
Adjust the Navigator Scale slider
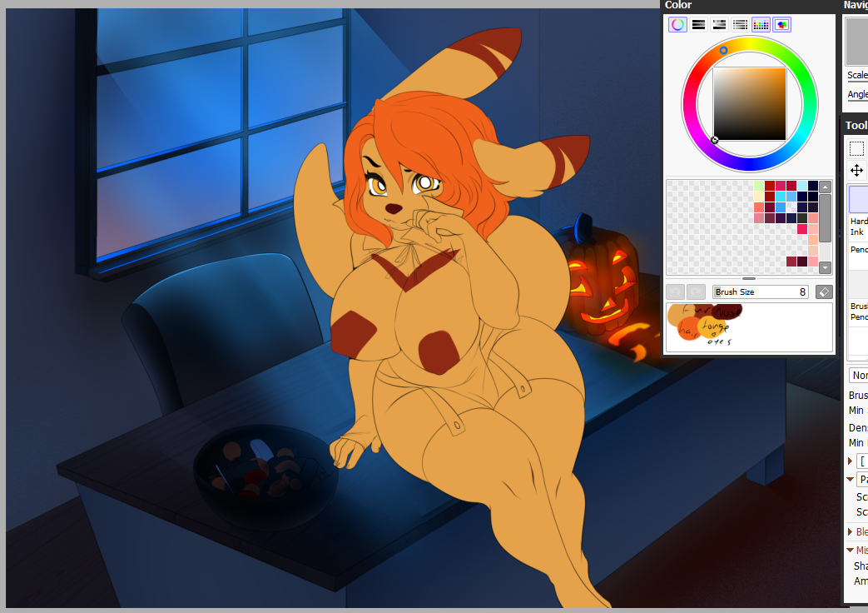(857, 76)
